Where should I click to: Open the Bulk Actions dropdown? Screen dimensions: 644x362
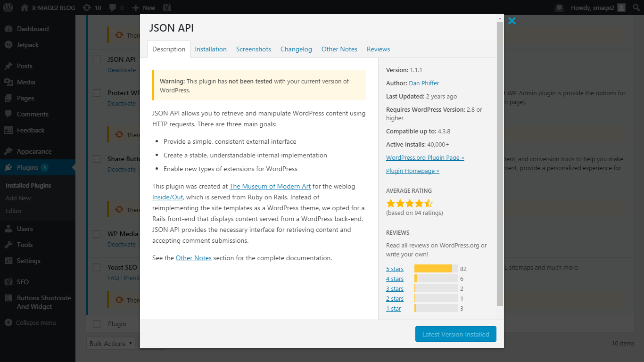pyautogui.click(x=111, y=344)
